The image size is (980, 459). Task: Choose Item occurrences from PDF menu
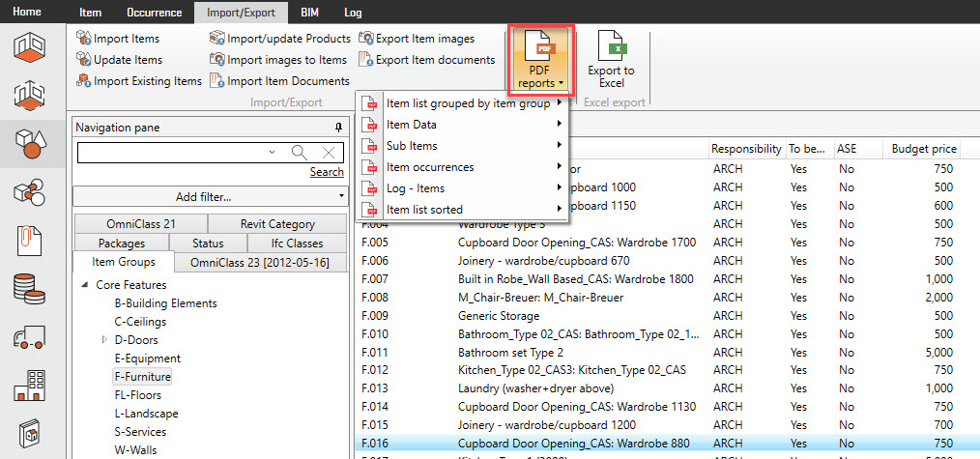(x=430, y=167)
